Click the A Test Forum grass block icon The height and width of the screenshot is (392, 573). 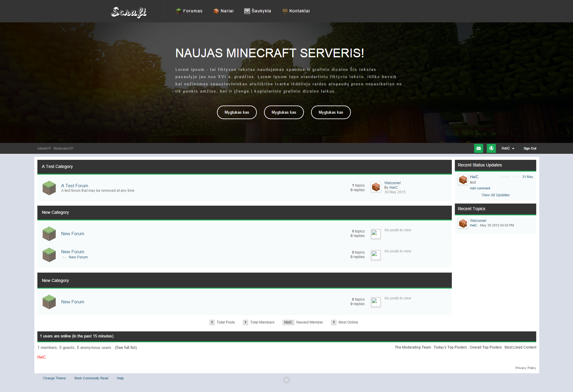(x=49, y=188)
